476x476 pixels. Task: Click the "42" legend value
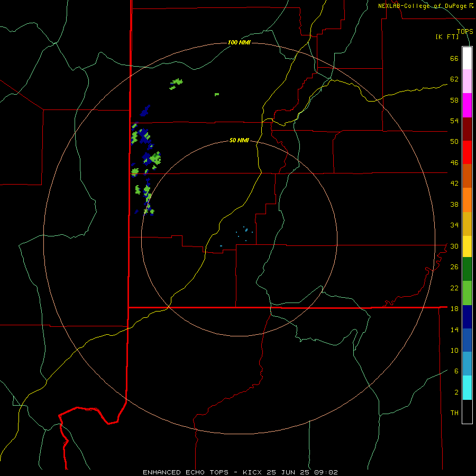(454, 184)
